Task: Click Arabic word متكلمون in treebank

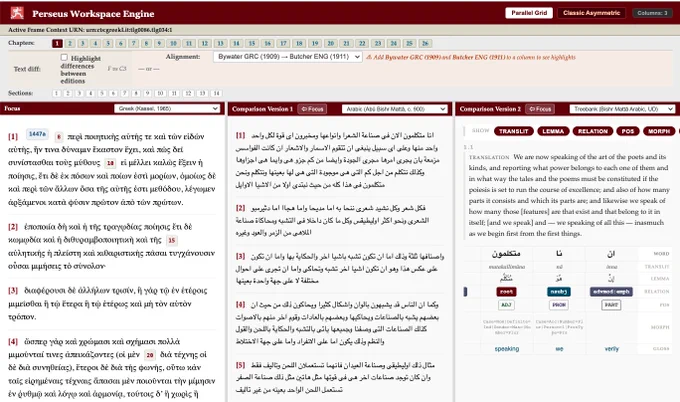Action: point(506,253)
